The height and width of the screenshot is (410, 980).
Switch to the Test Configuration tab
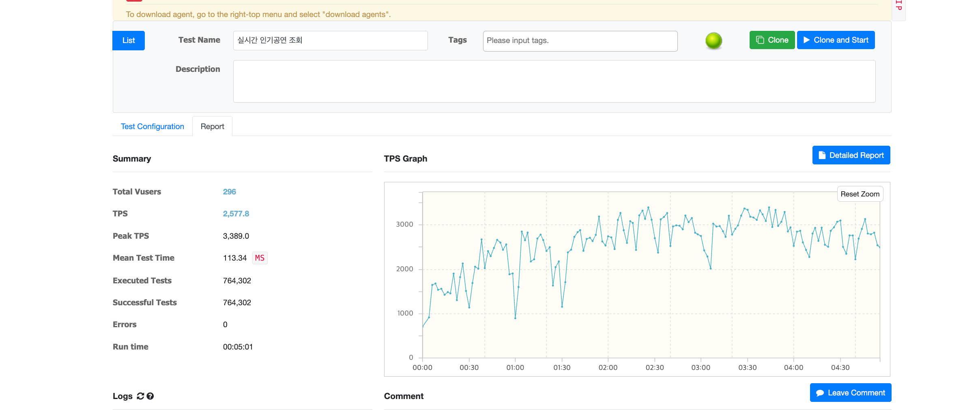(152, 126)
